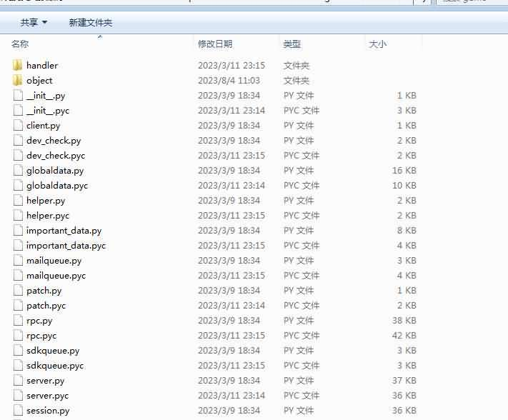
Task: Select the __init__.py file
Action: coord(46,96)
